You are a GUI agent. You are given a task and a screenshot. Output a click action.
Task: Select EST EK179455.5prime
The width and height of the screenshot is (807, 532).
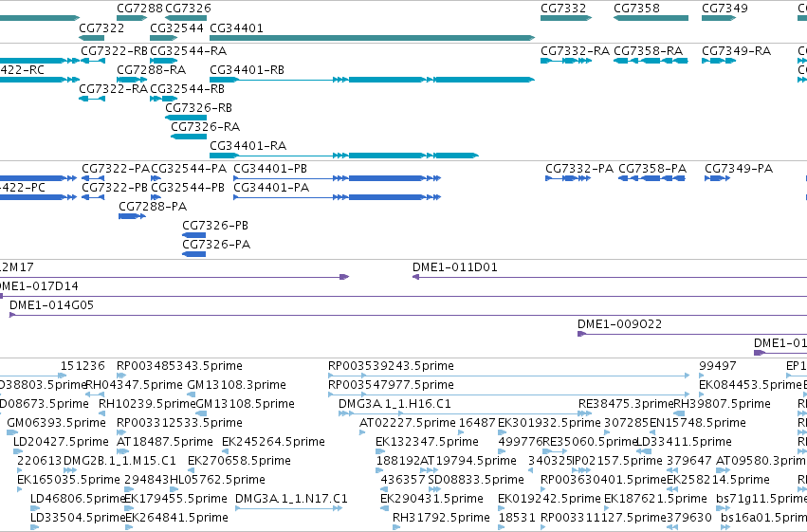pos(129,508)
